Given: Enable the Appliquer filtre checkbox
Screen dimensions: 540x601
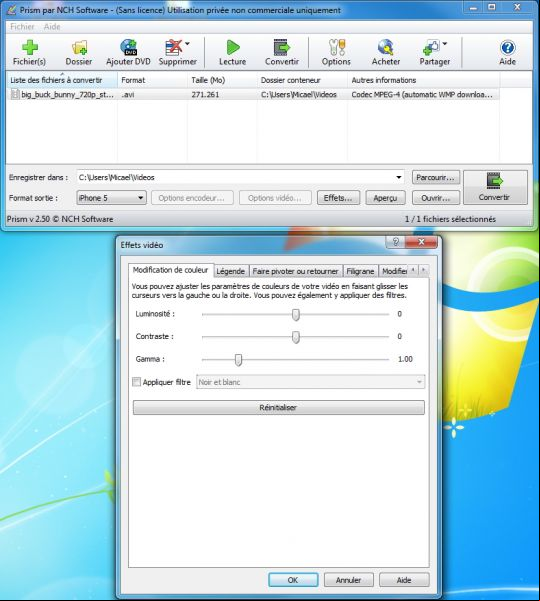Looking at the screenshot, I should click(136, 382).
